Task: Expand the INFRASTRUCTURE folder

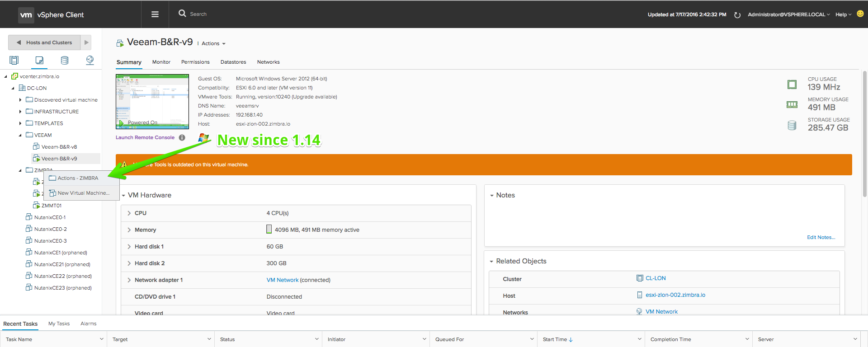Action: pos(20,112)
